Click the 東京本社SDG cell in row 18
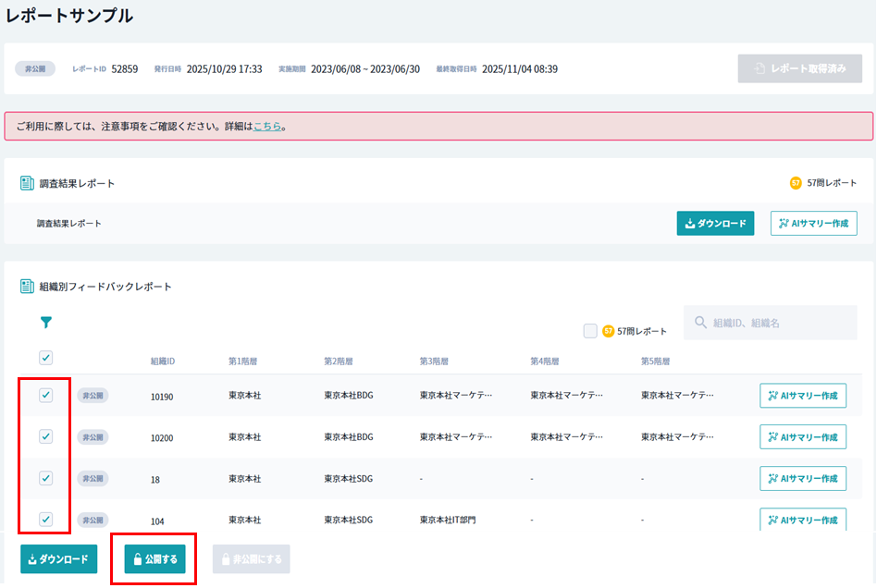 coord(349,479)
